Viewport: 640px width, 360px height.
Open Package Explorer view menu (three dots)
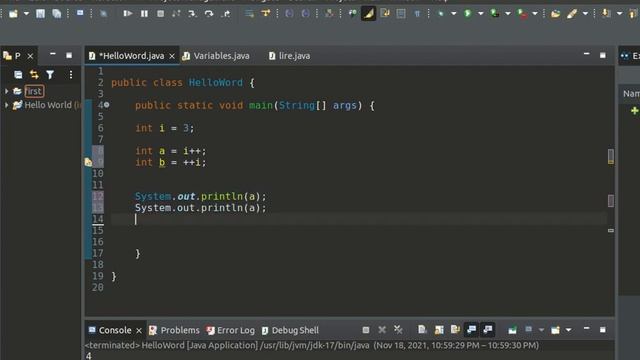point(71,75)
